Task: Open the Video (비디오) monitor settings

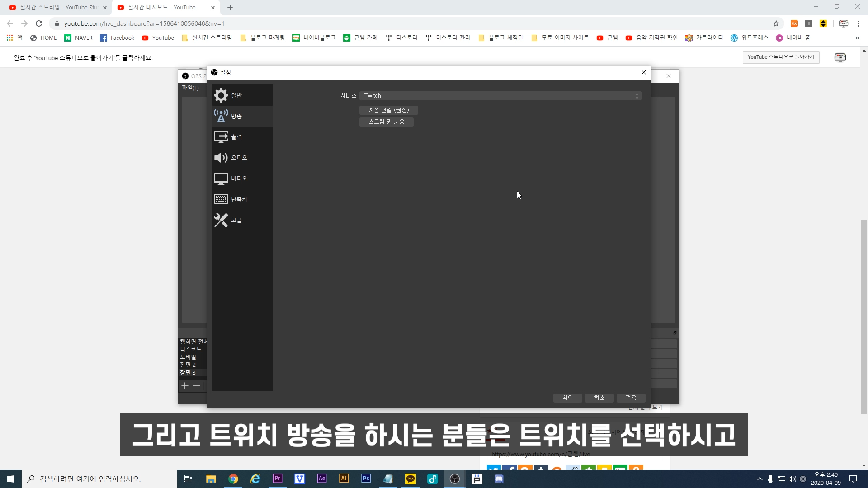Action: [221, 178]
